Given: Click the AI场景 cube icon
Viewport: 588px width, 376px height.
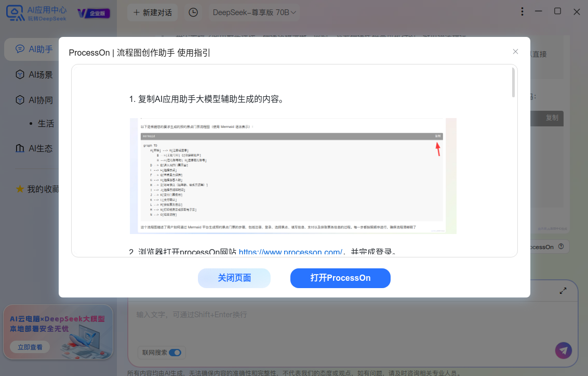Looking at the screenshot, I should pyautogui.click(x=20, y=75).
